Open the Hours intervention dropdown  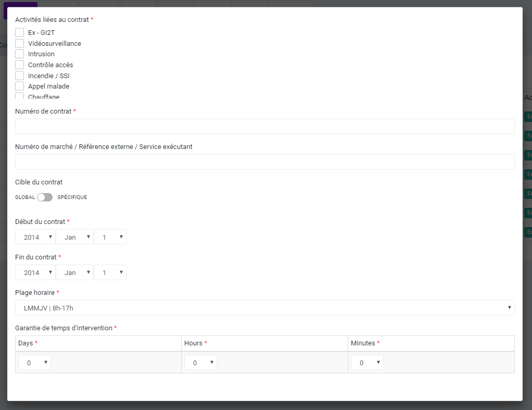click(200, 363)
